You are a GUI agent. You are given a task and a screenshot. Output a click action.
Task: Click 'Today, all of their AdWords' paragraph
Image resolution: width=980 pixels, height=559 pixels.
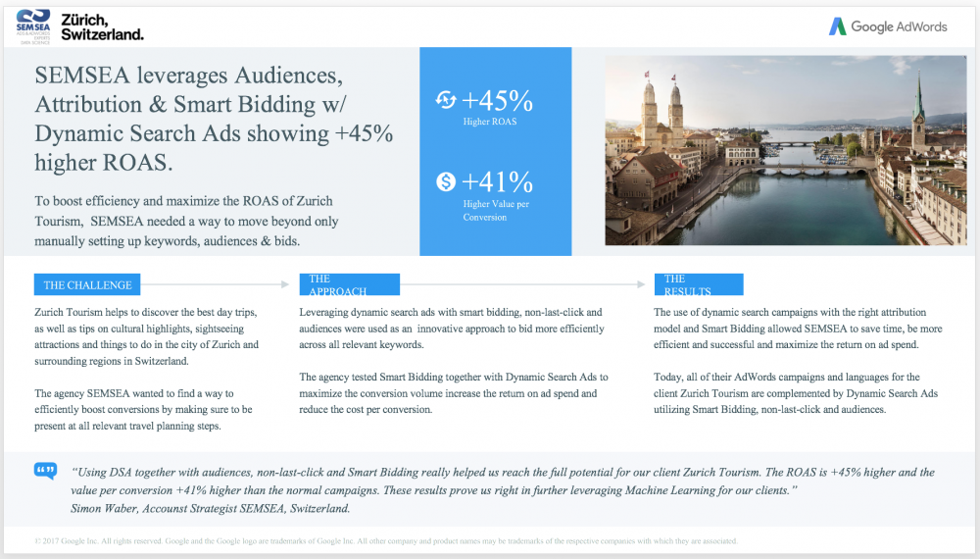click(x=796, y=393)
